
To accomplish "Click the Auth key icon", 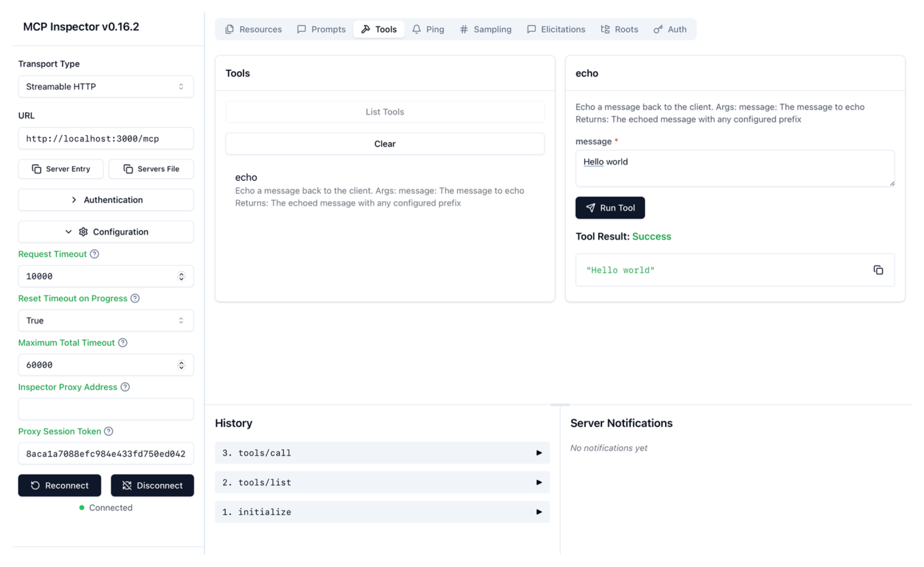I will tap(657, 29).
